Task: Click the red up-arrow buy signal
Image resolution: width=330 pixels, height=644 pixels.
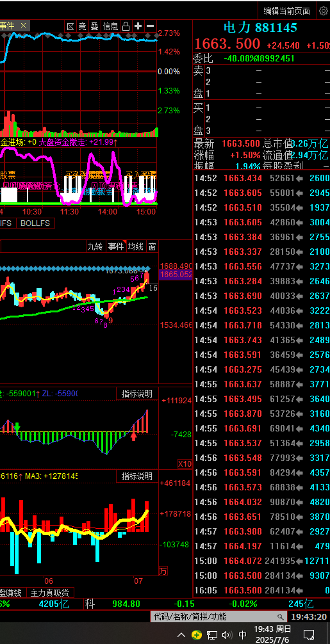Action: (x=133, y=436)
